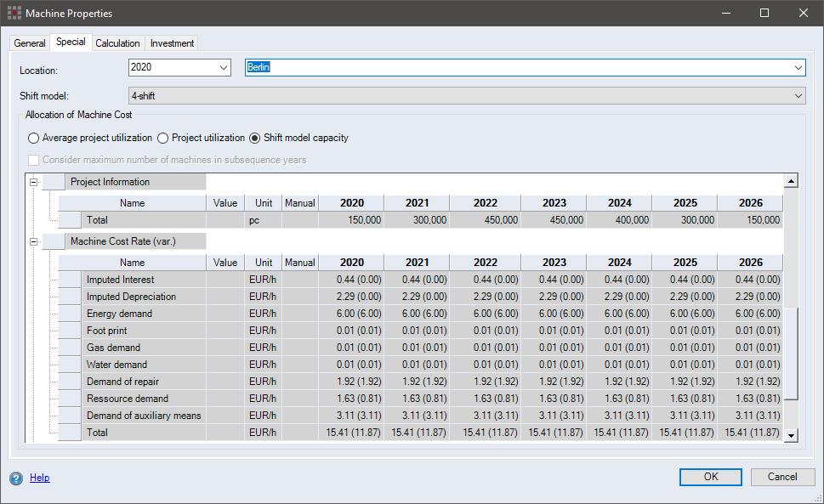Click the header box beside Project Information
Screen dimensions: 824x504
pos(53,182)
